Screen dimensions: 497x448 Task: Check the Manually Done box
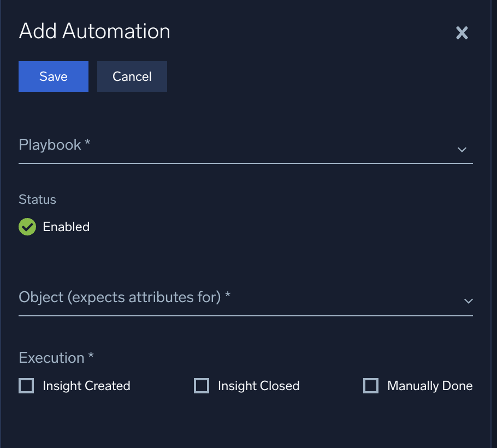(x=371, y=386)
